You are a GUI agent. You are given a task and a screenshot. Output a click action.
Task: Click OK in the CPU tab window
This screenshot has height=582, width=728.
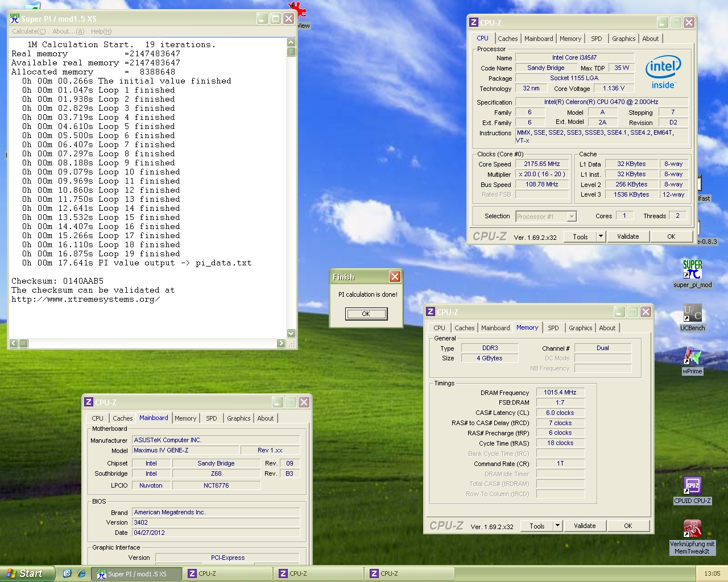tap(671, 236)
